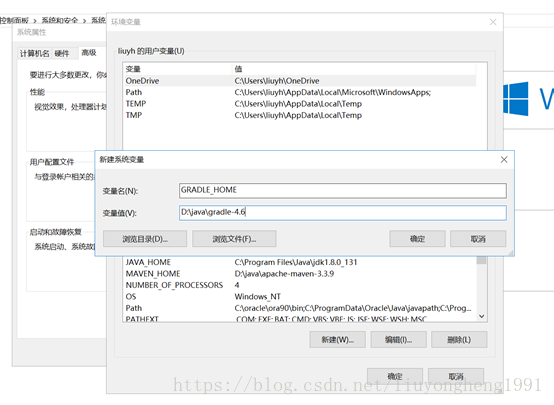Click the 变量名(N) input field
The height and width of the screenshot is (405, 554).
click(x=342, y=190)
